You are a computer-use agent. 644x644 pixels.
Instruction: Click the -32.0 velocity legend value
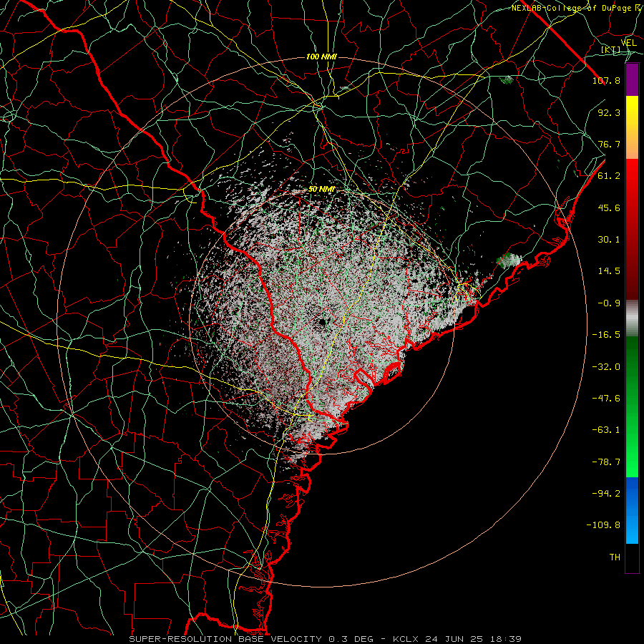point(606,367)
